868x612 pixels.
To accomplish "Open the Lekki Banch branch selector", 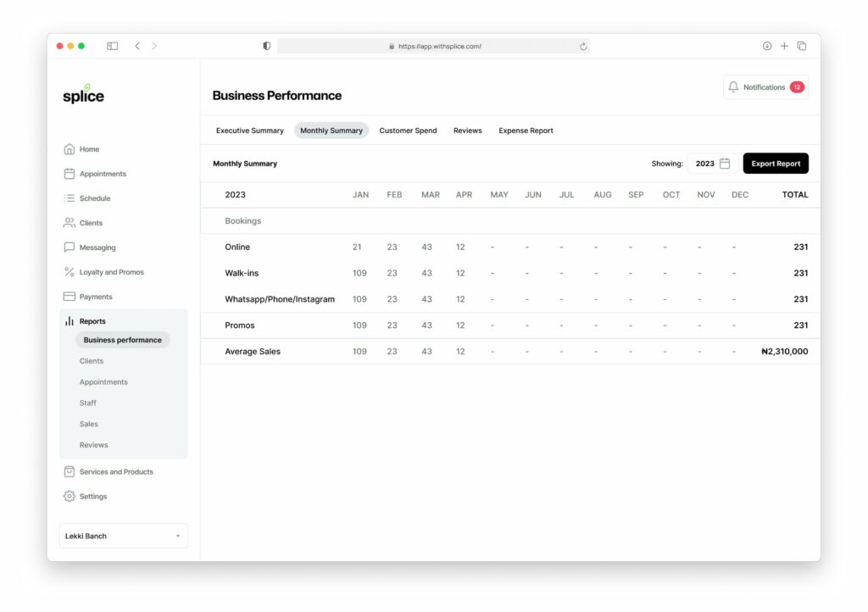I will (123, 536).
